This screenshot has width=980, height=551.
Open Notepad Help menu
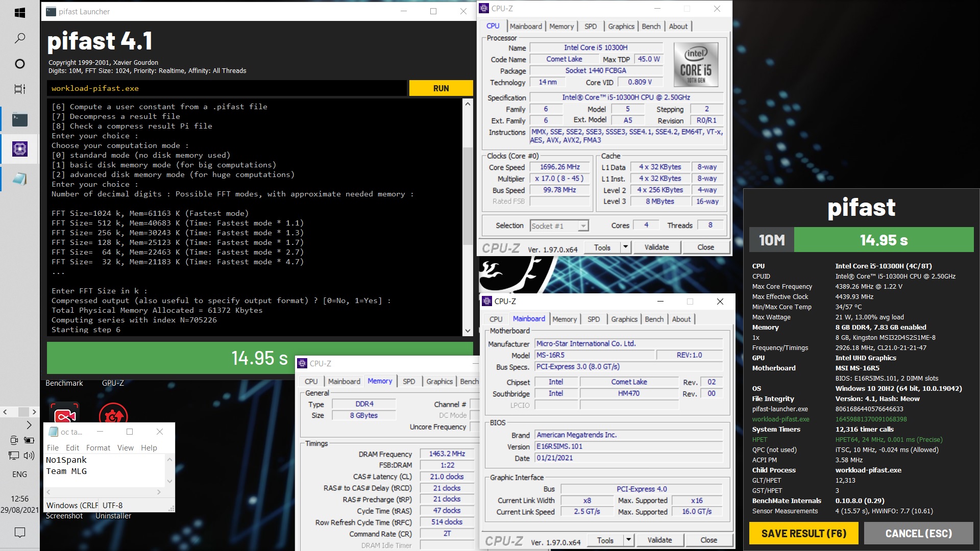pos(149,448)
